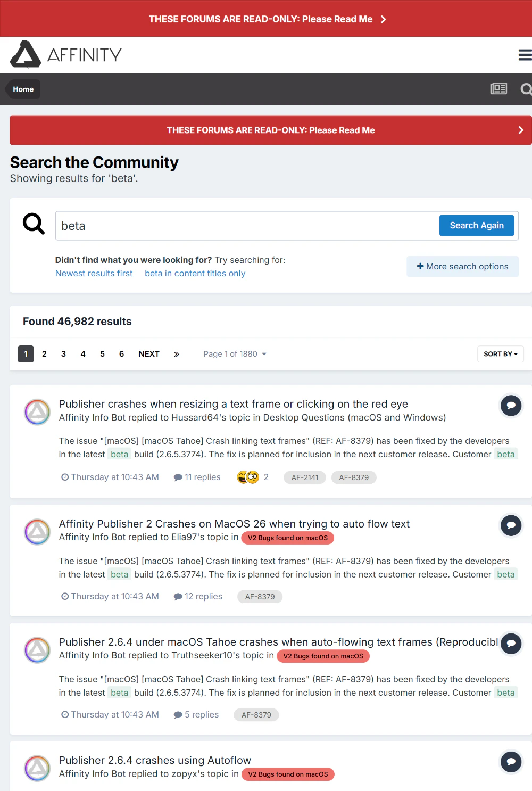Expand the Page 1 of 1880 dropdown
Screen dimensions: 532x791
click(x=235, y=354)
